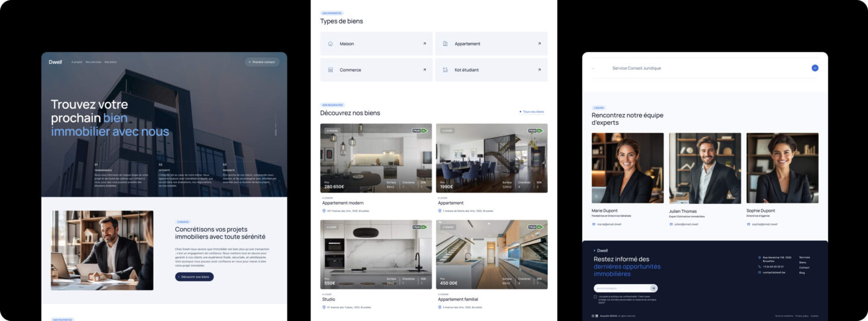868x321 pixels.
Task: Click the +3 24 50 25 52 01 number
Action: 773,266
